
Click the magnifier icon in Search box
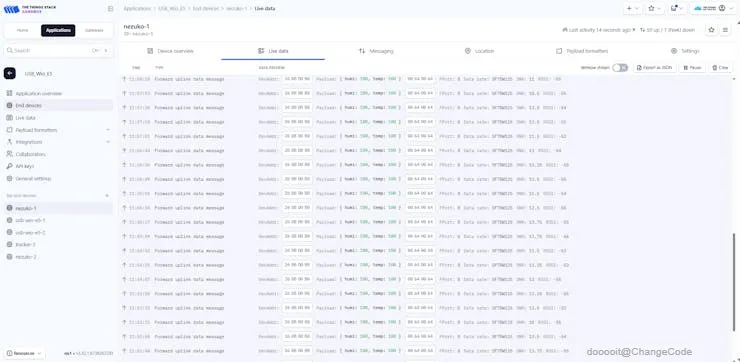click(9, 51)
